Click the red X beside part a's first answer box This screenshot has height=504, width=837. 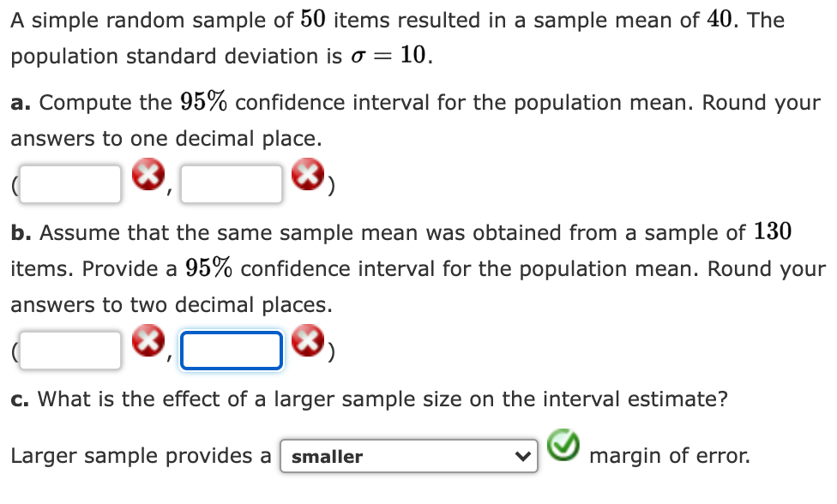148,173
